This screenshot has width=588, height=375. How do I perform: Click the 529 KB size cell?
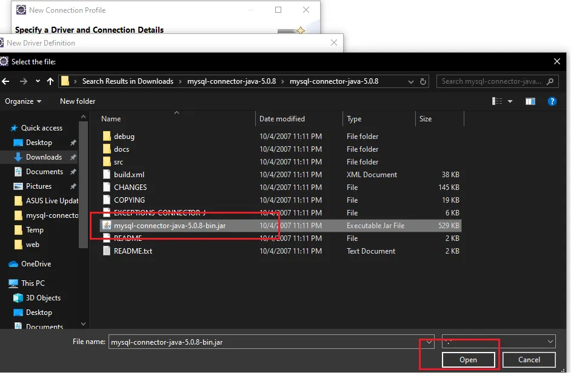click(449, 226)
